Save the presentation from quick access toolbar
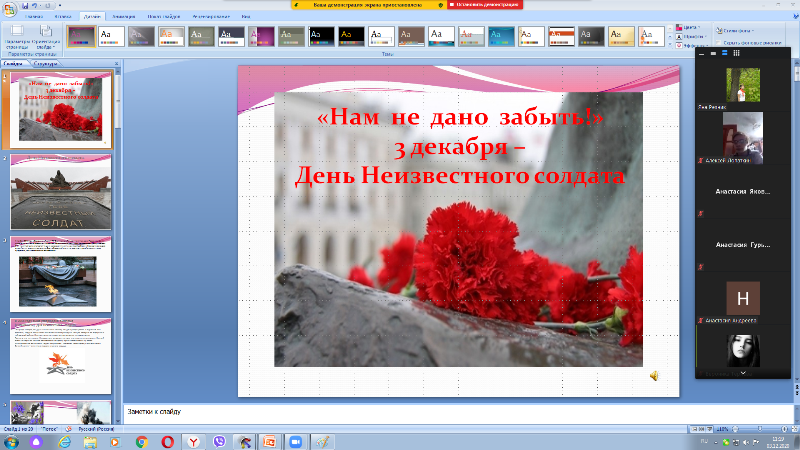Screen dimensions: 800x450 [x=25, y=6]
